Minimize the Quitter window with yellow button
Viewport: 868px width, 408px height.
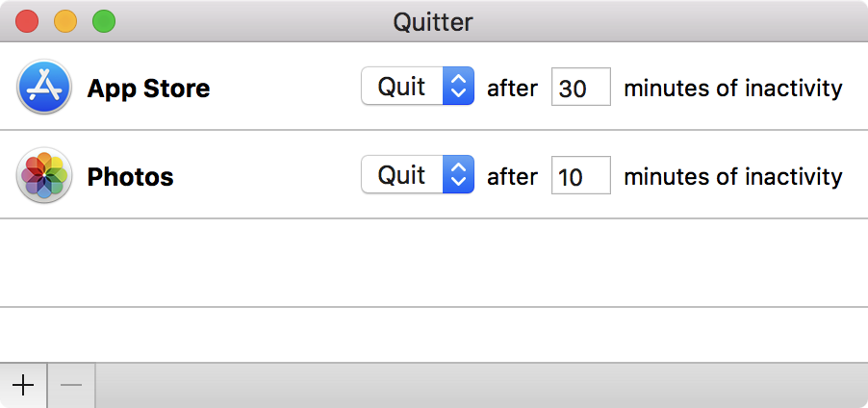pyautogui.click(x=65, y=20)
